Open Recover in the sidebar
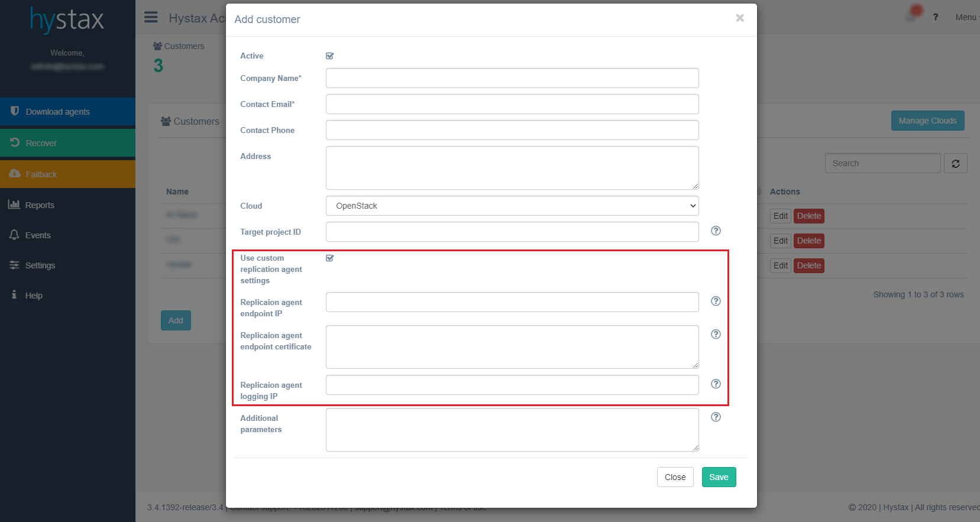980x522 pixels. pos(67,143)
